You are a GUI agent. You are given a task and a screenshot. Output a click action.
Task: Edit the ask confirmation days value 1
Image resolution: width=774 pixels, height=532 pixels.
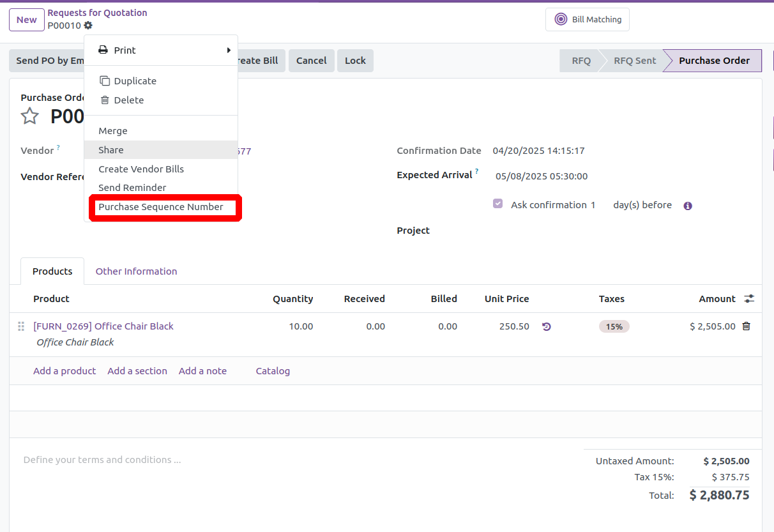pos(593,205)
